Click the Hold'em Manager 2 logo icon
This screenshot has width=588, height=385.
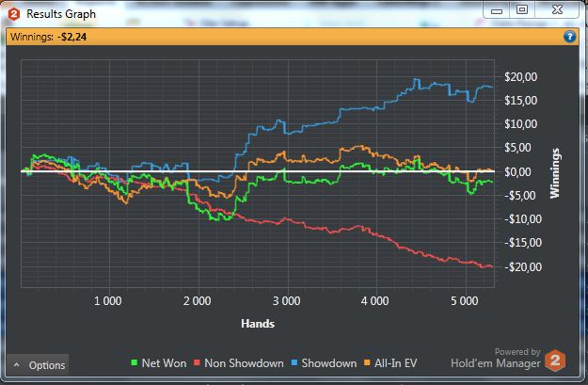click(555, 361)
